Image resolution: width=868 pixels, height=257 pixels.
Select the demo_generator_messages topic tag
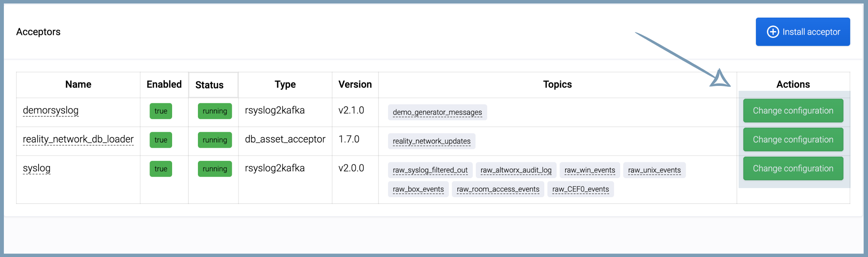(x=437, y=112)
